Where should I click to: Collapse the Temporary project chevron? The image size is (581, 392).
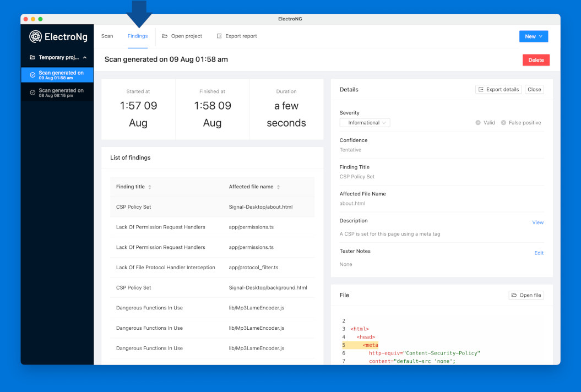click(85, 57)
